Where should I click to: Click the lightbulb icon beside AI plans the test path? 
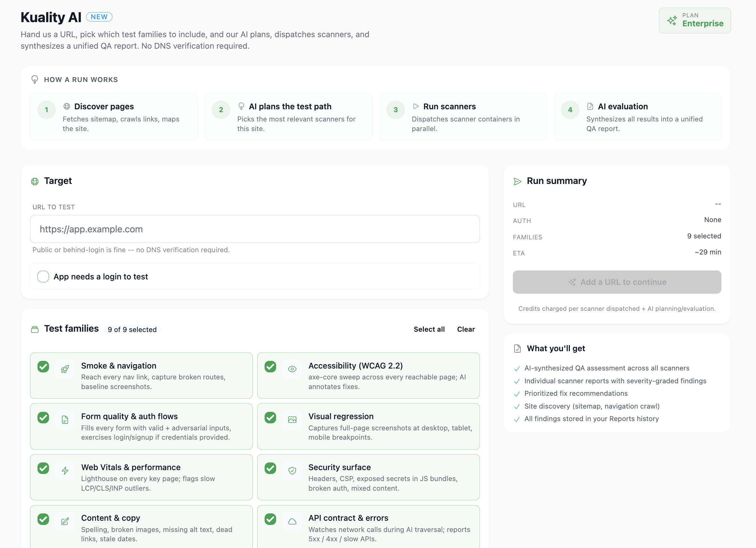coord(241,106)
